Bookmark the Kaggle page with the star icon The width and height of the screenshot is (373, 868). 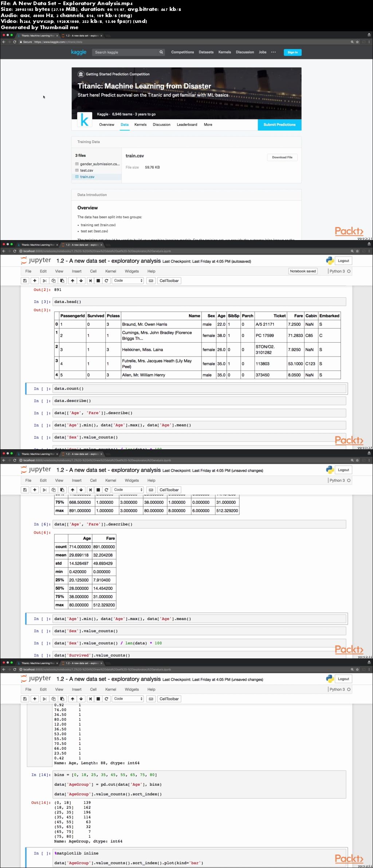pyautogui.click(x=357, y=42)
